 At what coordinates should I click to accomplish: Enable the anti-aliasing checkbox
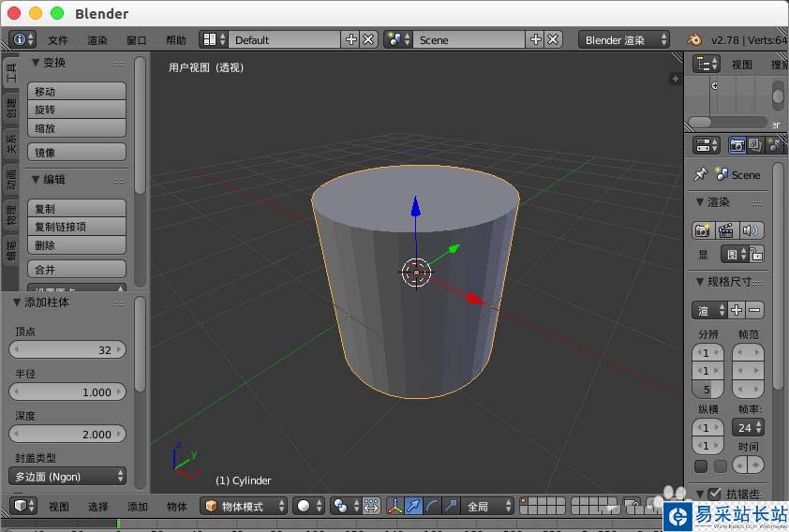pos(714,494)
